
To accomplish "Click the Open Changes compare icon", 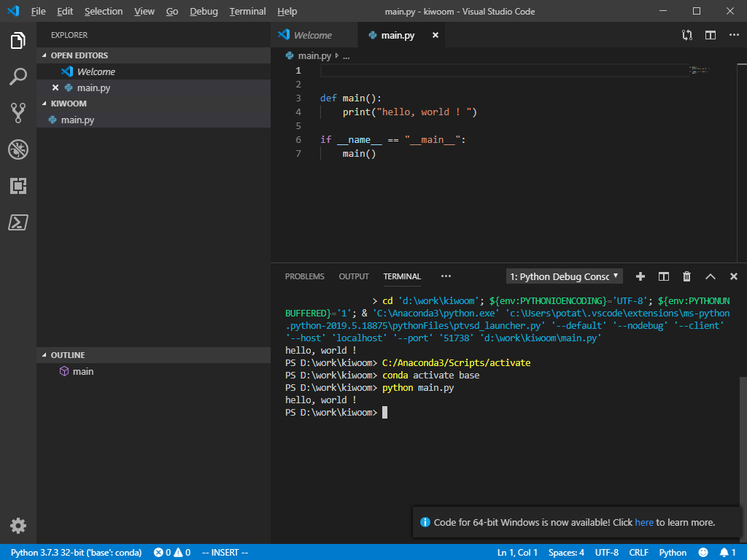I will coord(687,35).
